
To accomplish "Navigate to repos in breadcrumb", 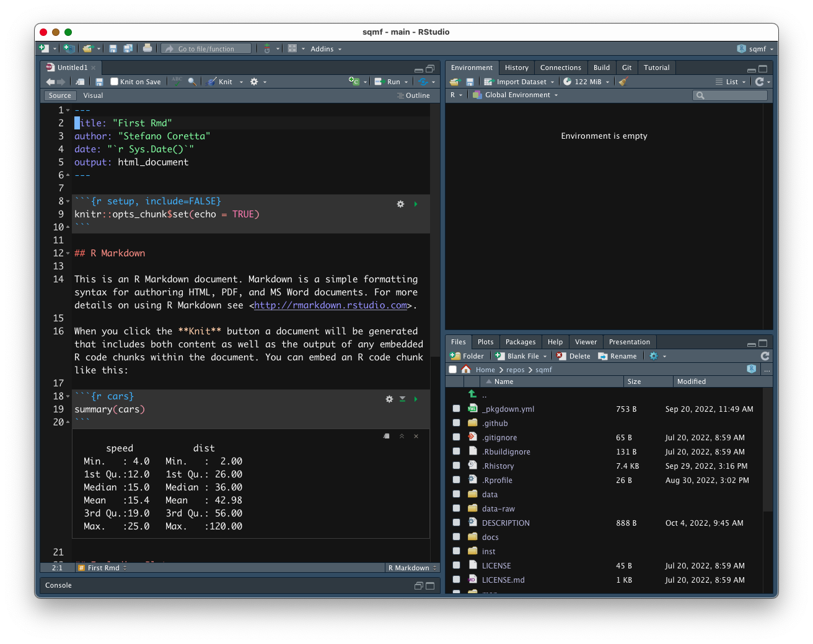I will 515,370.
